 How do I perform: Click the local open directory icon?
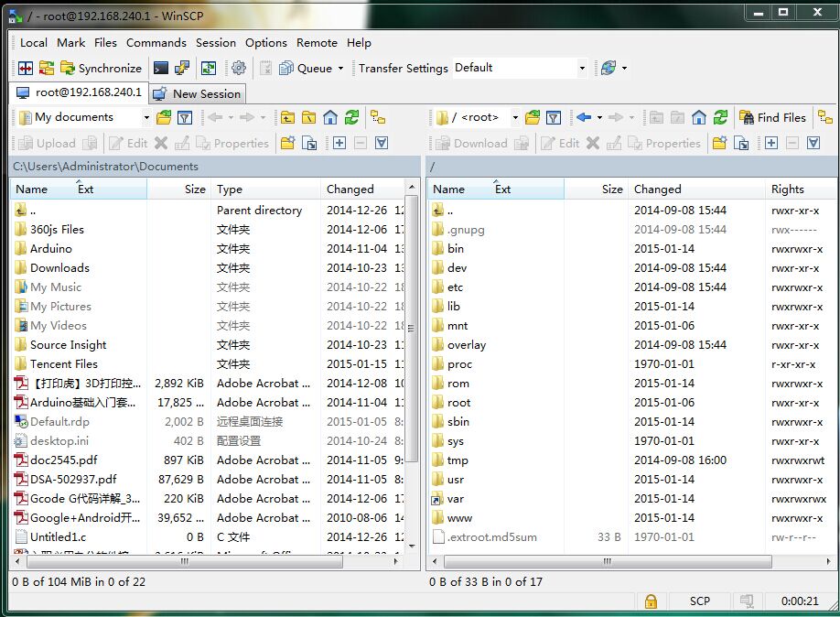164,117
